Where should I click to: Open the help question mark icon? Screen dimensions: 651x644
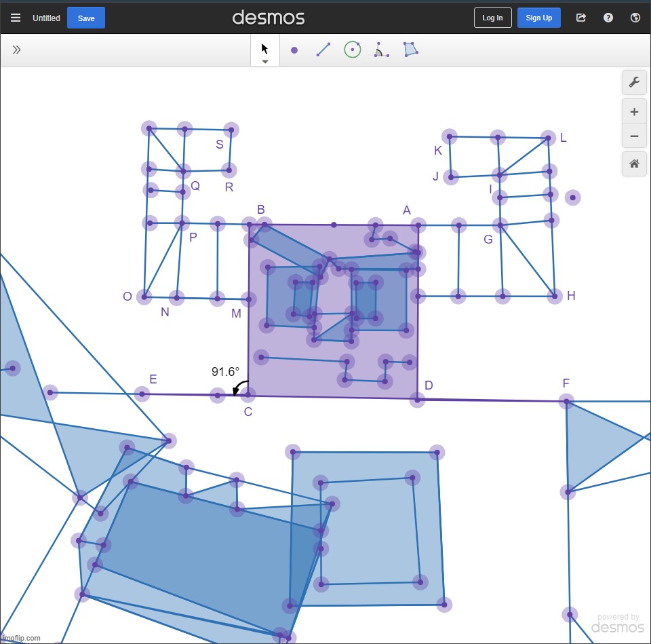point(608,18)
